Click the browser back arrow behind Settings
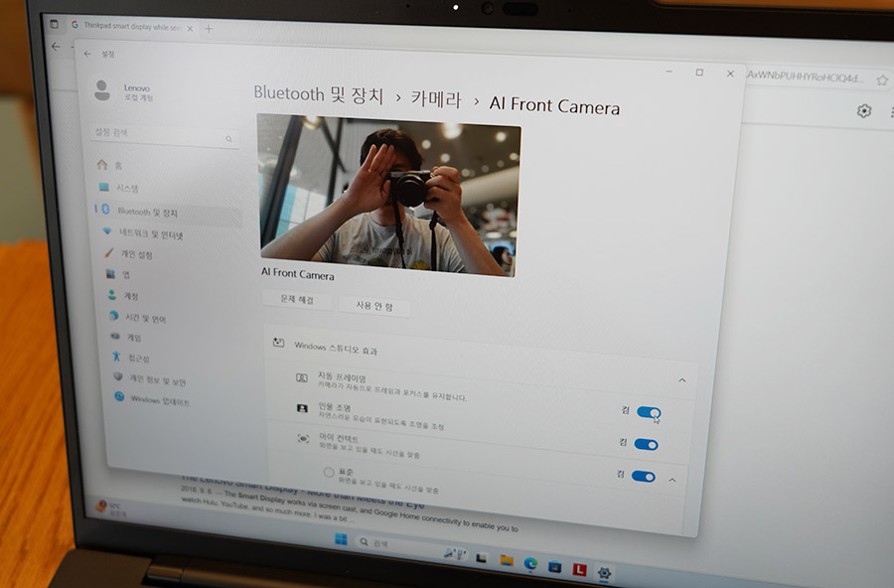The image size is (894, 588). coord(56,47)
